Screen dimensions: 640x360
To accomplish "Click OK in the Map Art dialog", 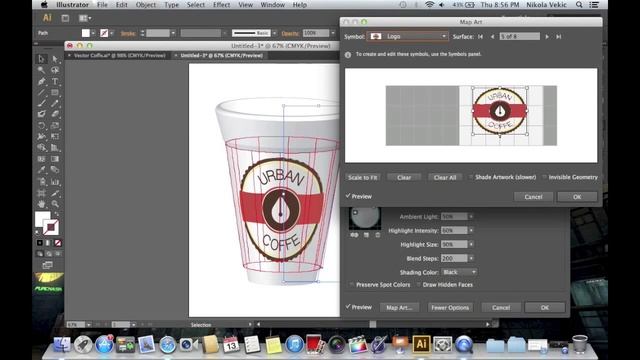I will pos(577,197).
